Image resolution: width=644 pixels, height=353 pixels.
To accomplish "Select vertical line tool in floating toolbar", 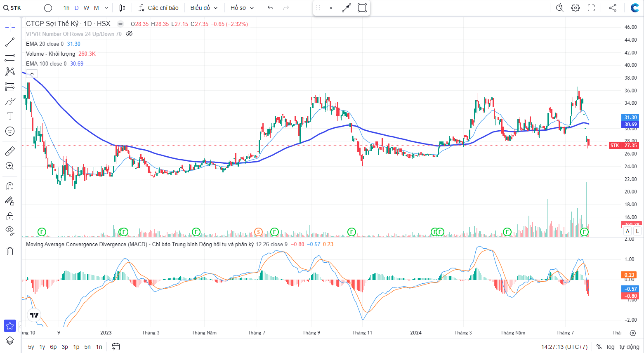I will pos(331,8).
